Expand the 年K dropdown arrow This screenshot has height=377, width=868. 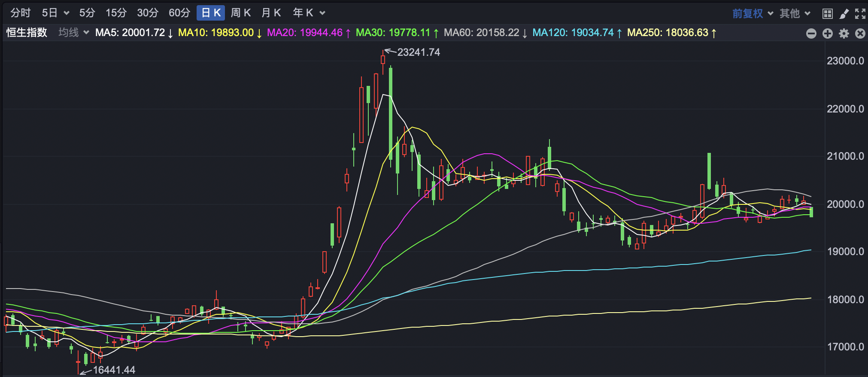coord(322,13)
